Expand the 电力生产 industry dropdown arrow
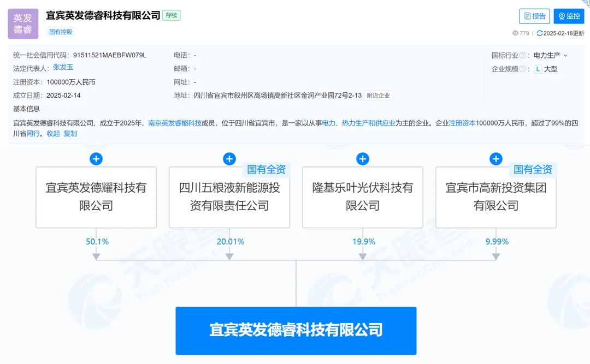The image size is (590, 364). pos(565,56)
